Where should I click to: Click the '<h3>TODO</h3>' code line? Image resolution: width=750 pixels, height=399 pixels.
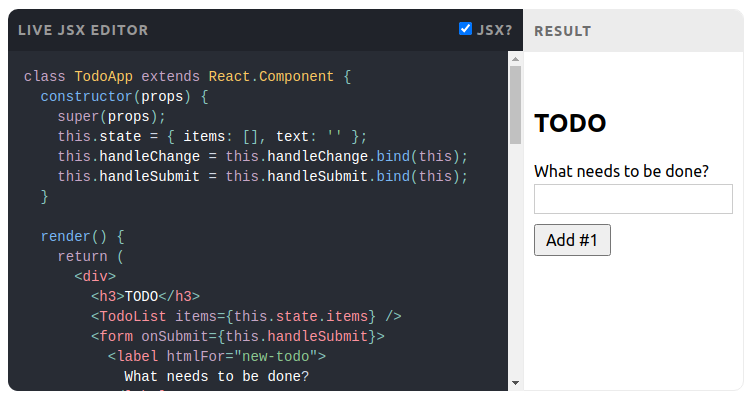145,297
